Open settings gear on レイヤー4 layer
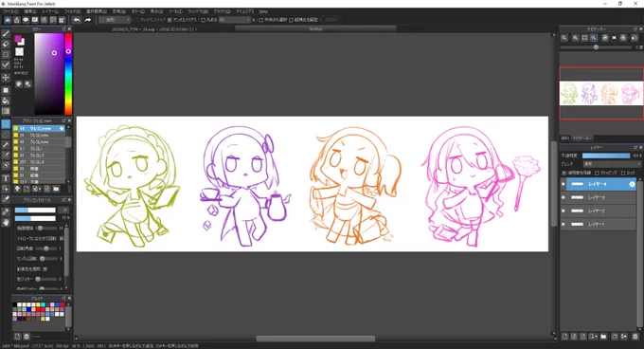The width and height of the screenshot is (644, 349). pos(632,184)
